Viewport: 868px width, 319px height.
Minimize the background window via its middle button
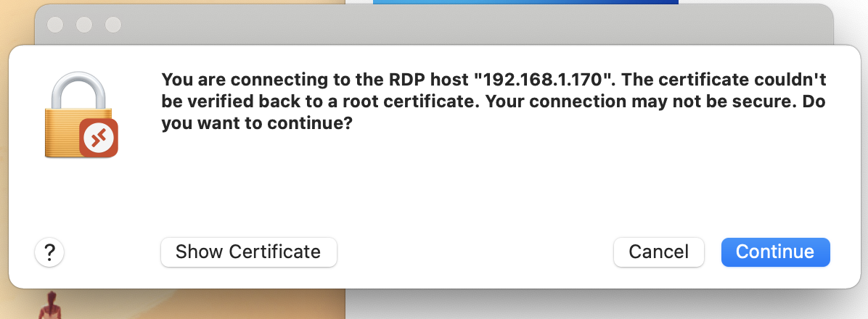(84, 25)
